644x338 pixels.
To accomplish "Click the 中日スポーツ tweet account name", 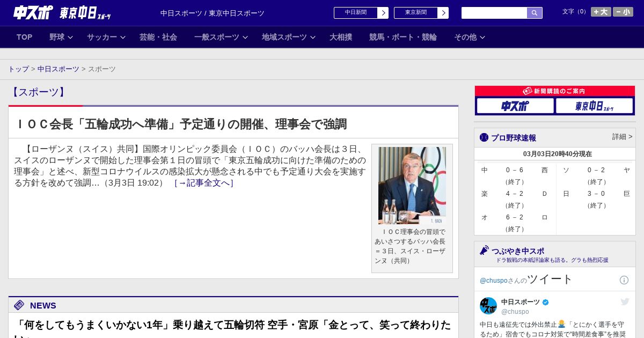I will [521, 302].
